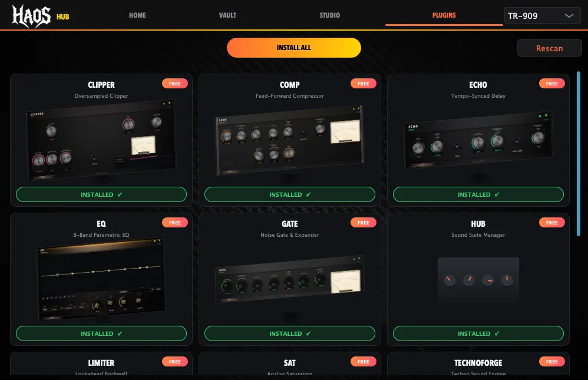Click the 'Sound Suite Manager' description
Image resolution: width=588 pixels, height=380 pixels.
[x=478, y=235]
